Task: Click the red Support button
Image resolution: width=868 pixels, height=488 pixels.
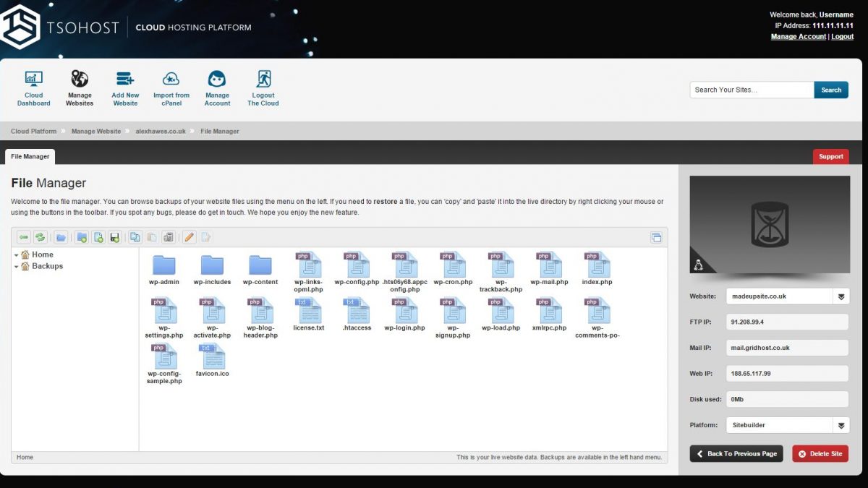Action: [831, 156]
